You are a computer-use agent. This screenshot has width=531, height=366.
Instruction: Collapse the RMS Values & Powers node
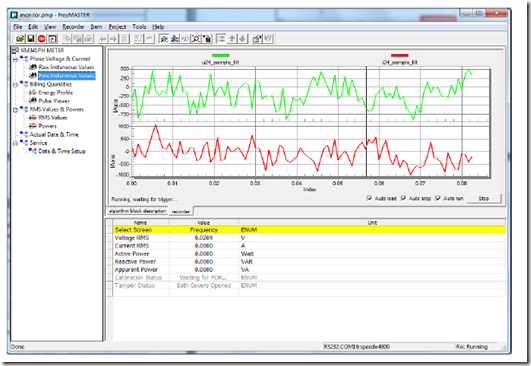16,110
